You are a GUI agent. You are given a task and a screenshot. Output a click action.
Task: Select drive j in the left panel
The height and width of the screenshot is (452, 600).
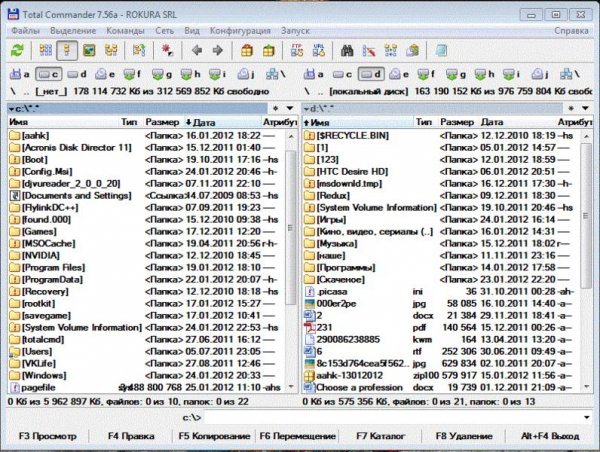point(247,74)
